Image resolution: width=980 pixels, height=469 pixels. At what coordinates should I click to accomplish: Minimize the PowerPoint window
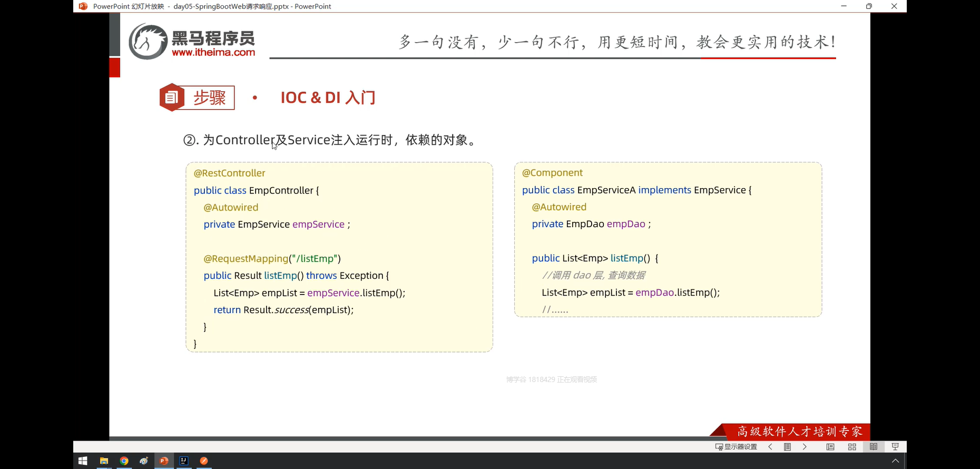844,6
